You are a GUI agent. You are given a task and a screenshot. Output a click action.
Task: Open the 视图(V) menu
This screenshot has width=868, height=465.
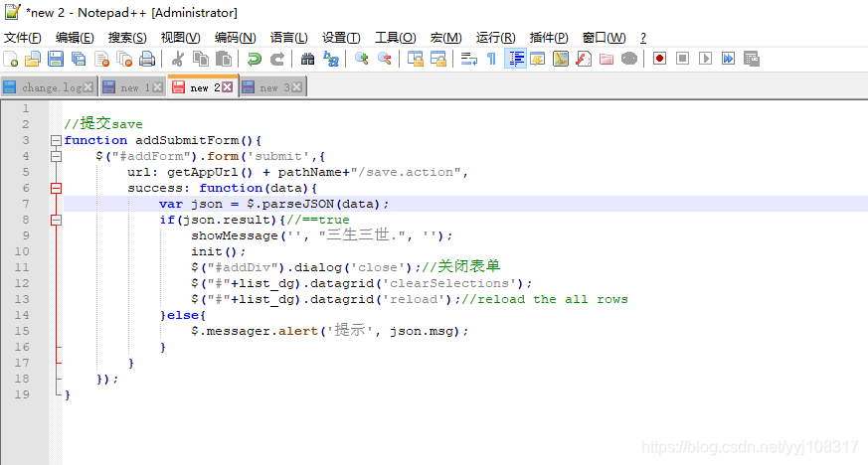(x=181, y=38)
